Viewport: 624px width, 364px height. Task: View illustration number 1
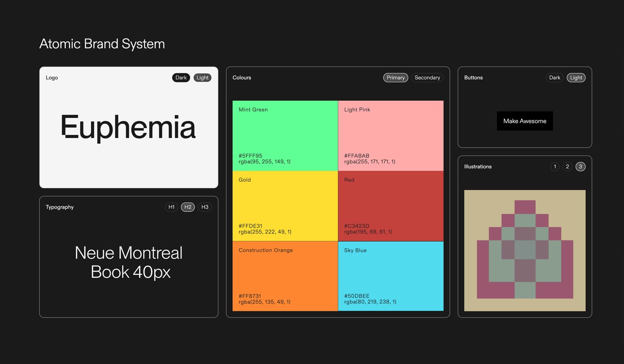555,167
